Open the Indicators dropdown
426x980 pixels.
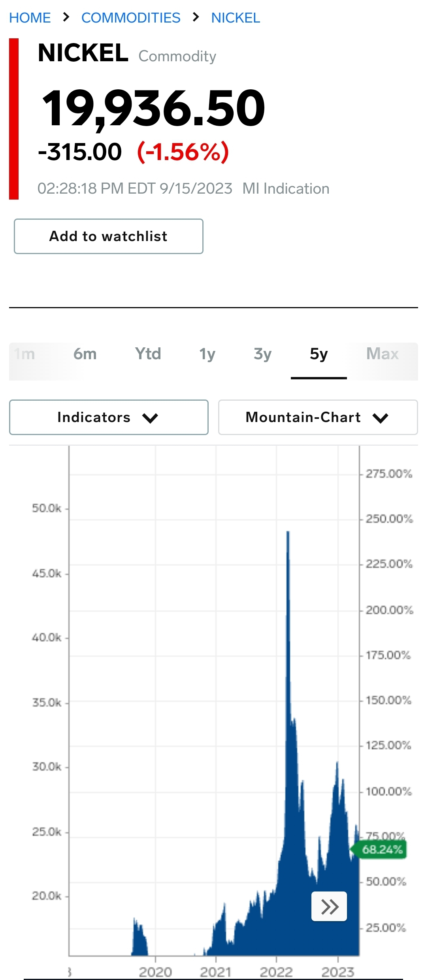[x=109, y=417]
